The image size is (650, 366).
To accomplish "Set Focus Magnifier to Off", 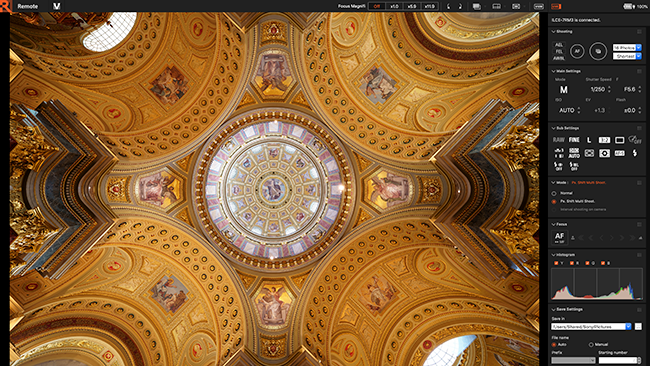I will pyautogui.click(x=377, y=6).
